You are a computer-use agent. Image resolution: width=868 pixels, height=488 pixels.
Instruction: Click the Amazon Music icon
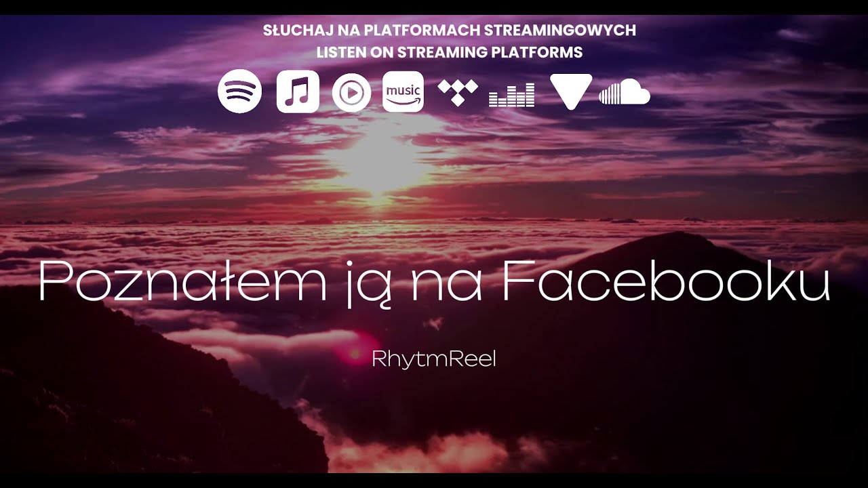(x=403, y=91)
